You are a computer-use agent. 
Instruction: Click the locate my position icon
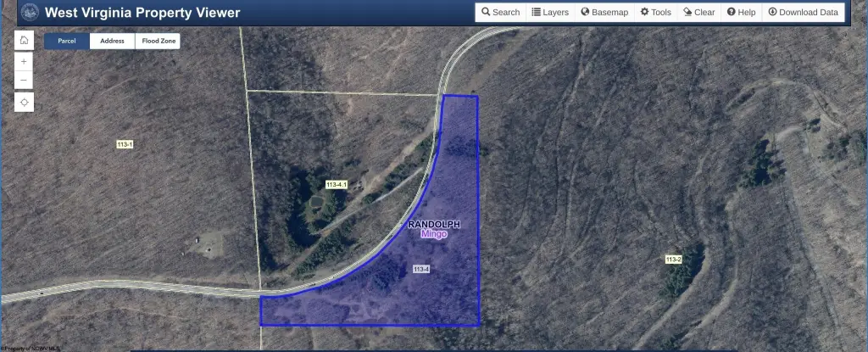pyautogui.click(x=24, y=102)
